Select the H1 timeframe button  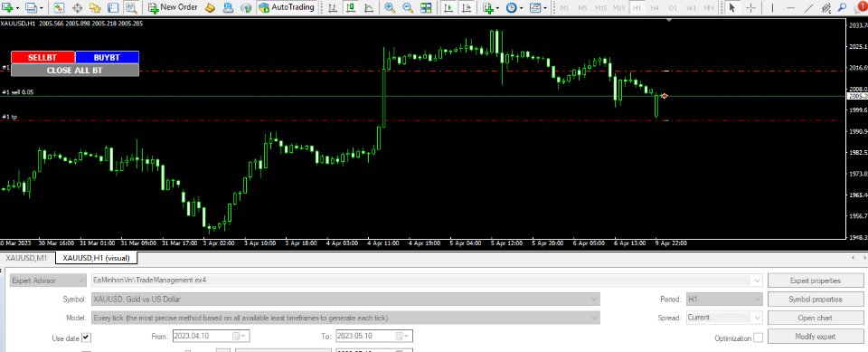pyautogui.click(x=637, y=8)
